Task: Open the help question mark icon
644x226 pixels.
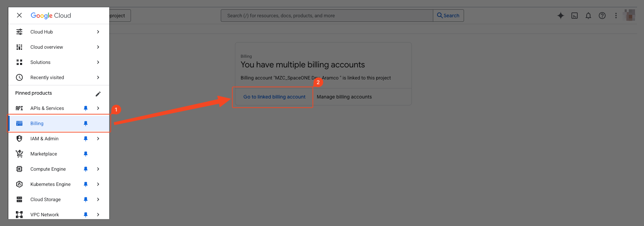Action: pyautogui.click(x=602, y=16)
